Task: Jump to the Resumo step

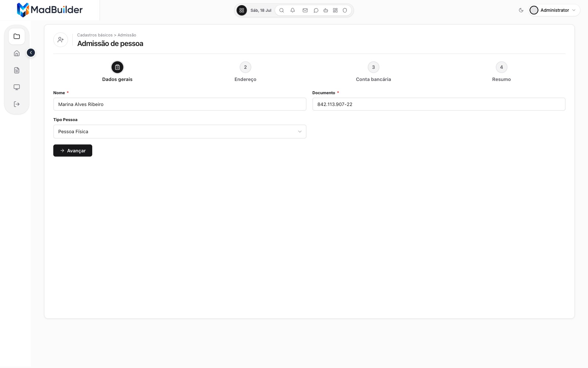Action: coord(501,72)
